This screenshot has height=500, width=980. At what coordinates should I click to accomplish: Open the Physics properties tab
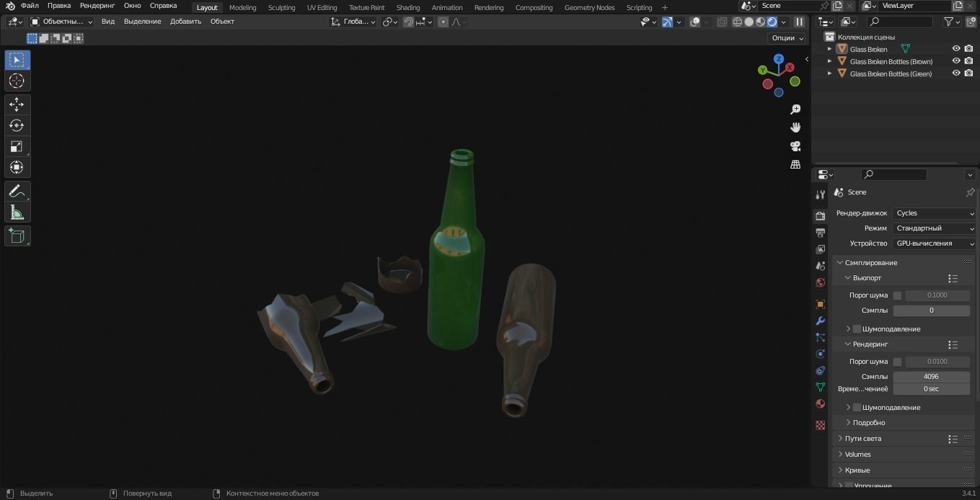pyautogui.click(x=820, y=354)
